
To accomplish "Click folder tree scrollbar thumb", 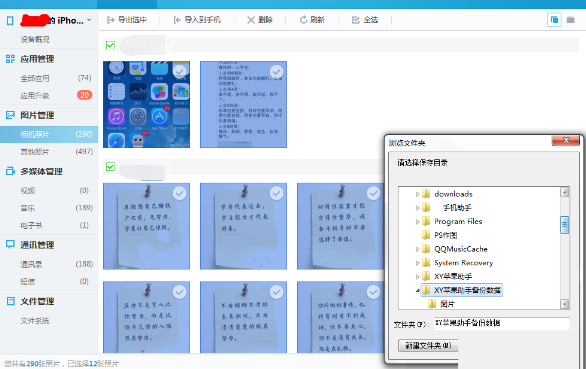I will [x=565, y=225].
